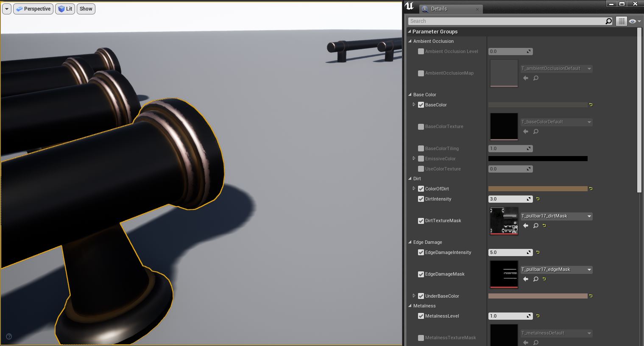Reset ColorOfDirt to default value
The height and width of the screenshot is (346, 644).
point(591,189)
